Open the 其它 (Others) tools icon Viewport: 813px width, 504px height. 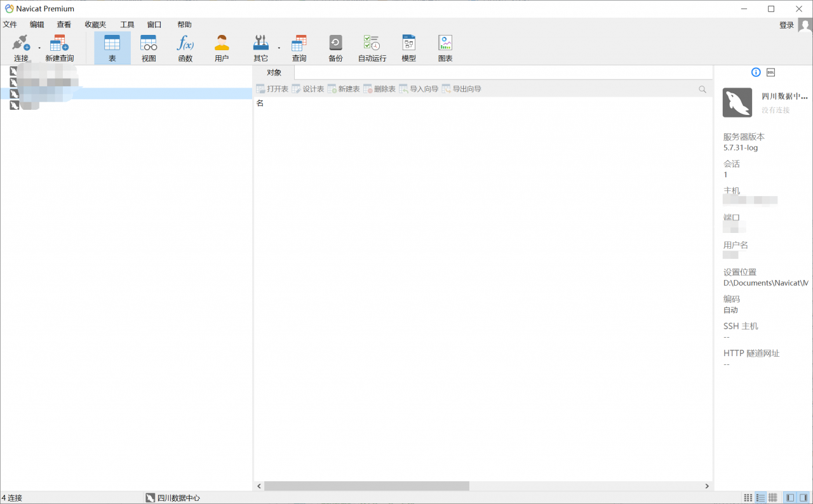(x=260, y=47)
